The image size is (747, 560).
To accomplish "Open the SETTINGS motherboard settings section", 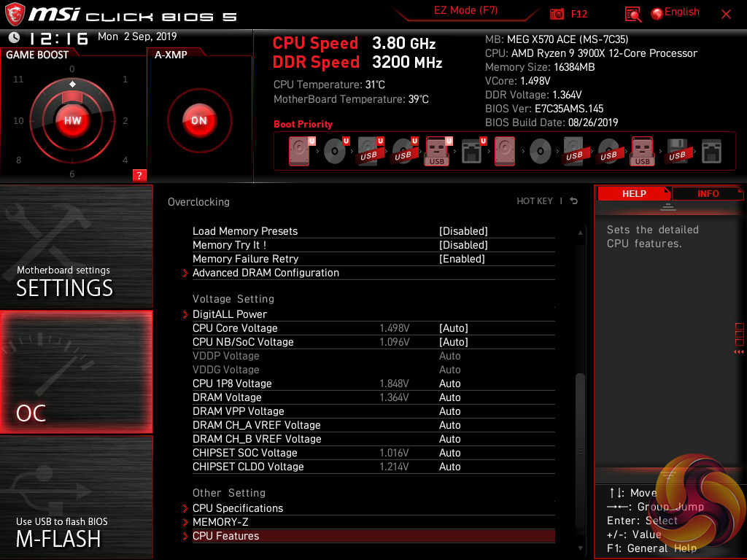I will (76, 246).
